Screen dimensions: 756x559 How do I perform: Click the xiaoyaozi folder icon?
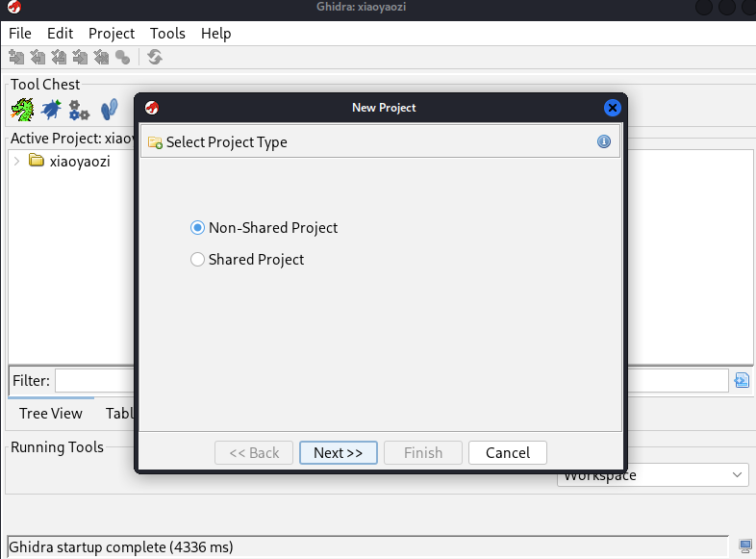point(37,160)
